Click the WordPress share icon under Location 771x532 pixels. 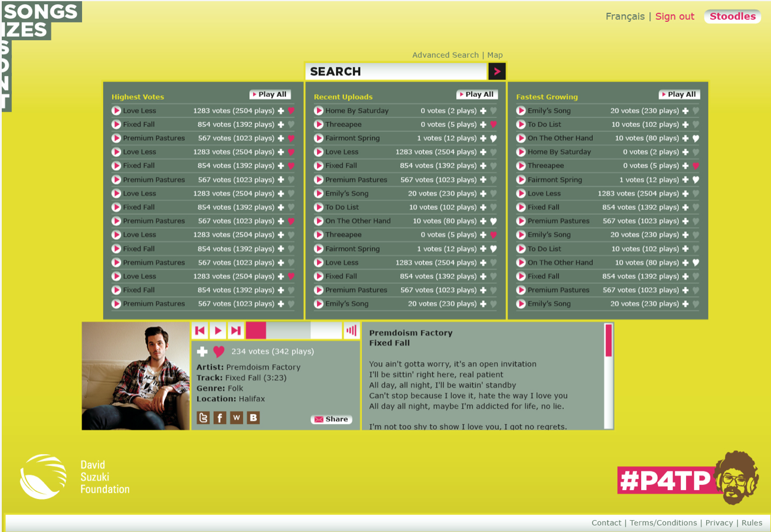(x=236, y=418)
